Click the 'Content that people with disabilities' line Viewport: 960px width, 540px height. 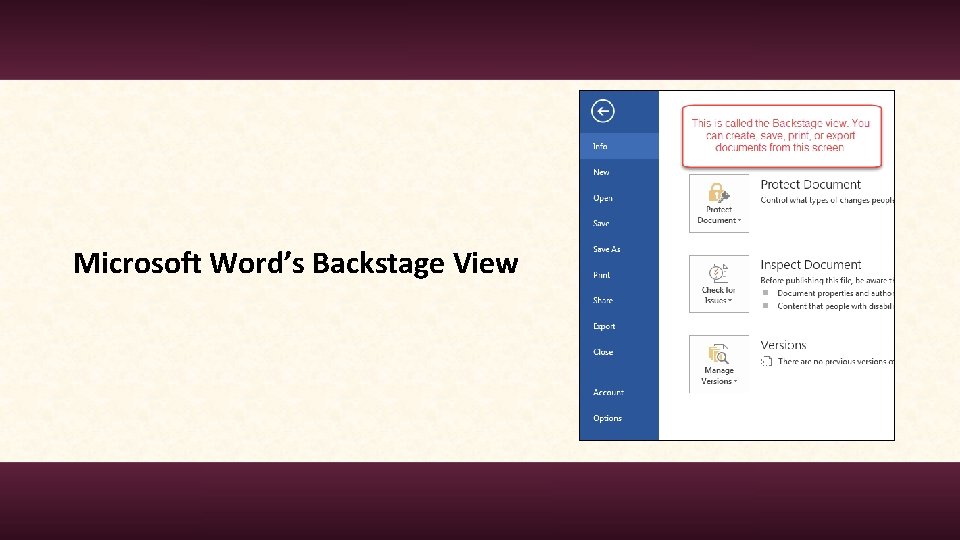835,306
